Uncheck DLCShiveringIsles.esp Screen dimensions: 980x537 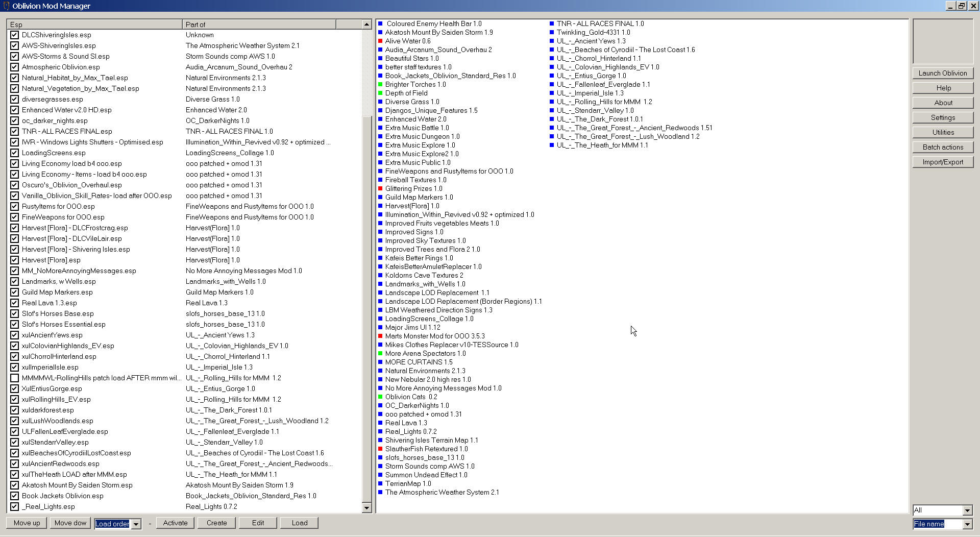(14, 35)
